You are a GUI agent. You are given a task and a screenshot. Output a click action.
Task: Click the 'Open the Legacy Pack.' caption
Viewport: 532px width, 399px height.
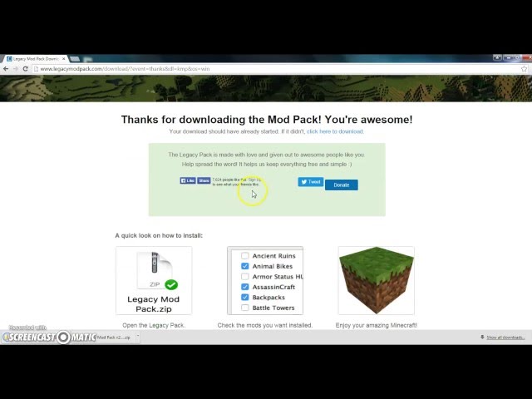(154, 325)
